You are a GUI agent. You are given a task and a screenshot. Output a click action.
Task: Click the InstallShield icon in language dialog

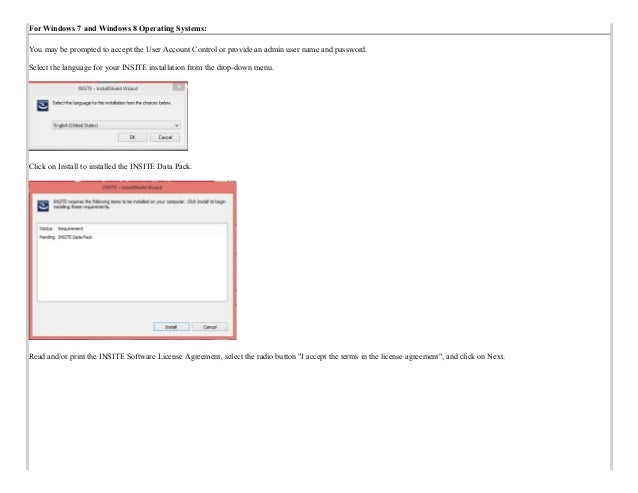43,105
